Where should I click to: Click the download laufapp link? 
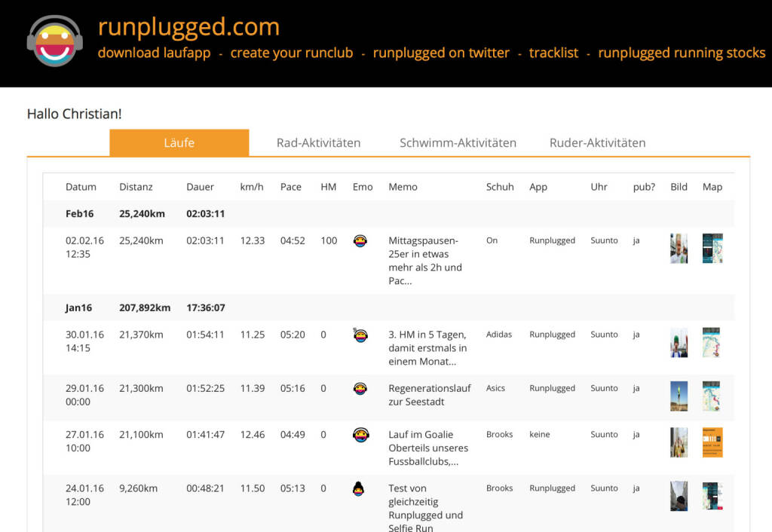[154, 53]
